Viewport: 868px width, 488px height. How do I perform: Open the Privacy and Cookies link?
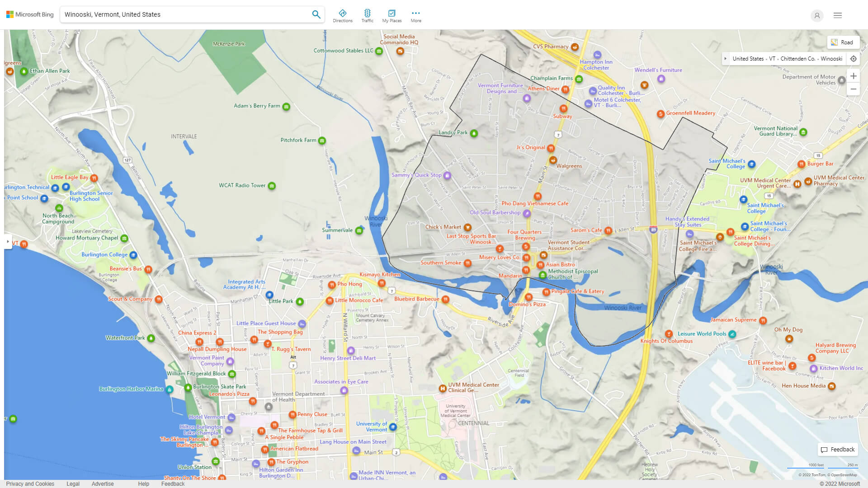click(30, 483)
